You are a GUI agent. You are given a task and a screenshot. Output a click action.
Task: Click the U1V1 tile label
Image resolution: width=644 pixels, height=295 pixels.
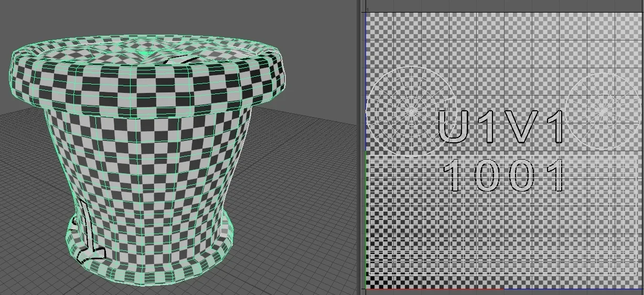pos(502,127)
